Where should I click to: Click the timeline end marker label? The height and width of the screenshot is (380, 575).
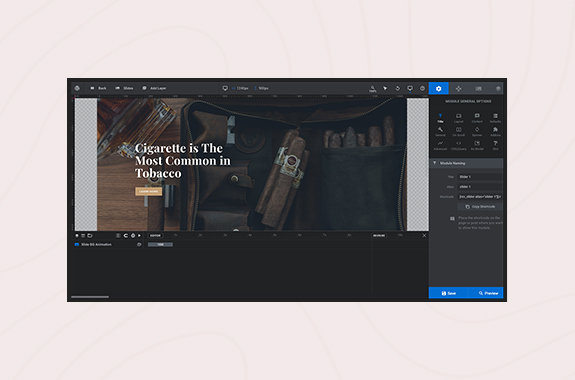click(x=379, y=235)
